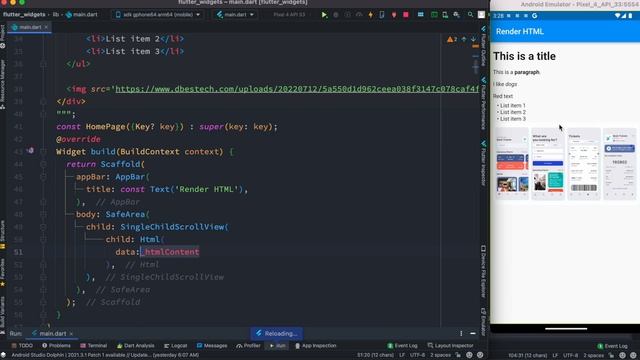Viewport: 640px width, 360px height.
Task: Click the warnings indicator in editor corner
Action: 452,39
